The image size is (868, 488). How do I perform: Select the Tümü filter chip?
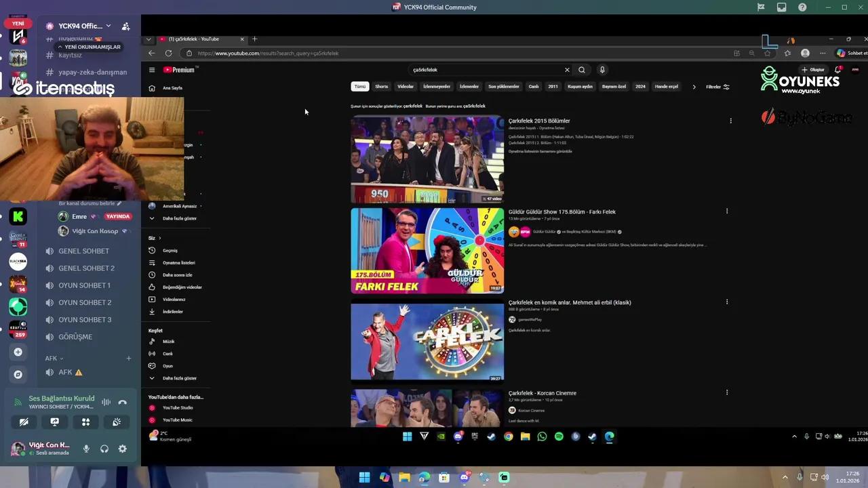[359, 87]
